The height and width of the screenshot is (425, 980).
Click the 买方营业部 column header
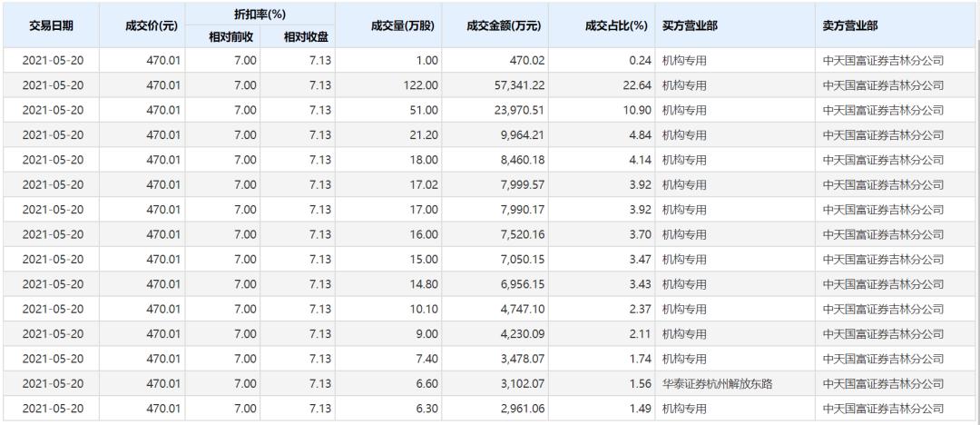[x=690, y=25]
